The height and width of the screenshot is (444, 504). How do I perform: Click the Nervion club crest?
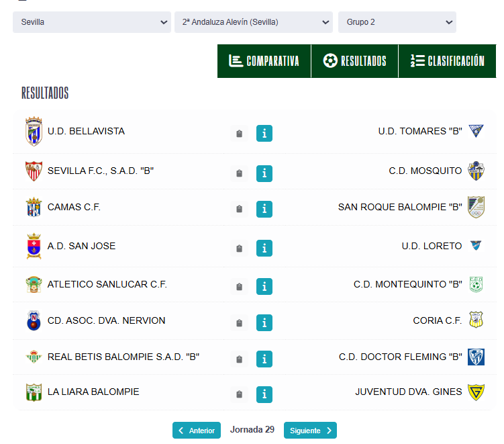(x=34, y=320)
